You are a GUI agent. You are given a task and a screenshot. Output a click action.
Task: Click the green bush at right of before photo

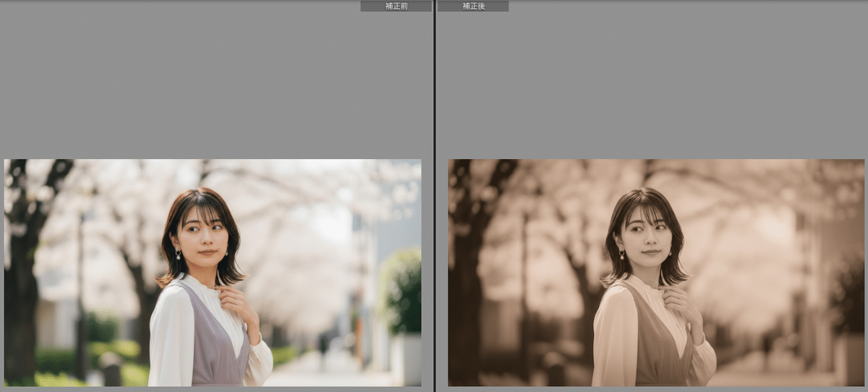pyautogui.click(x=402, y=289)
